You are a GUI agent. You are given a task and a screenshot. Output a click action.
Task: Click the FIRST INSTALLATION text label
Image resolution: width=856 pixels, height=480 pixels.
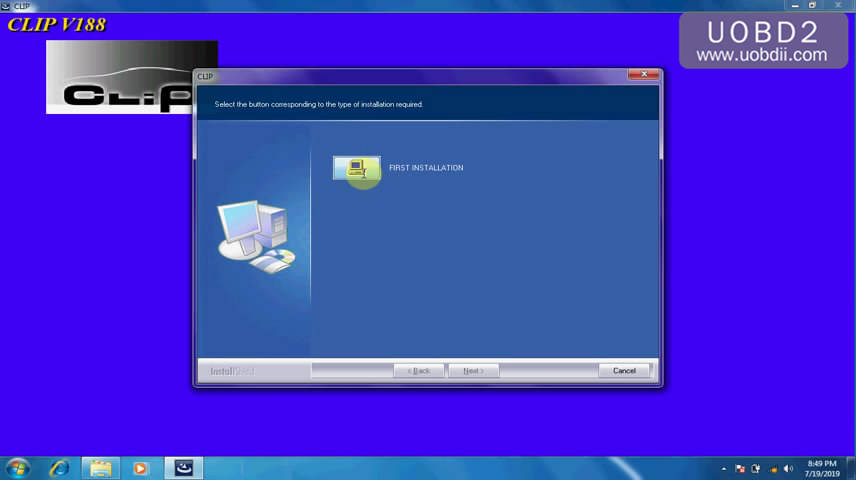[x=426, y=168]
